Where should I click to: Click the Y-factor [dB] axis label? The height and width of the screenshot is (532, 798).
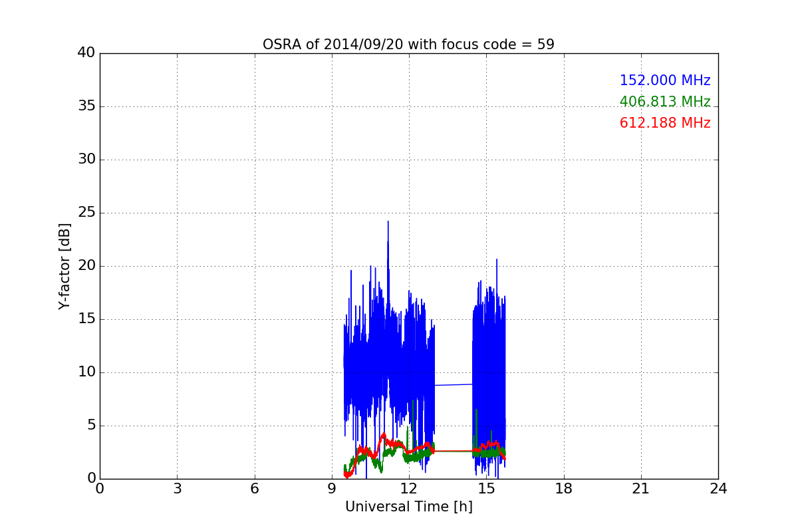(65, 266)
